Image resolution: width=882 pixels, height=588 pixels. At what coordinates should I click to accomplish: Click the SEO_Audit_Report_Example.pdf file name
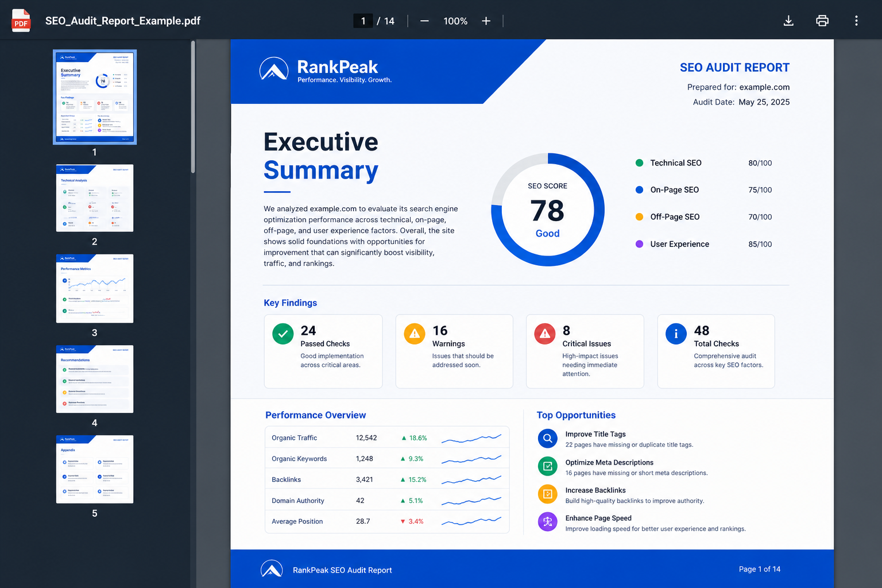tap(123, 21)
